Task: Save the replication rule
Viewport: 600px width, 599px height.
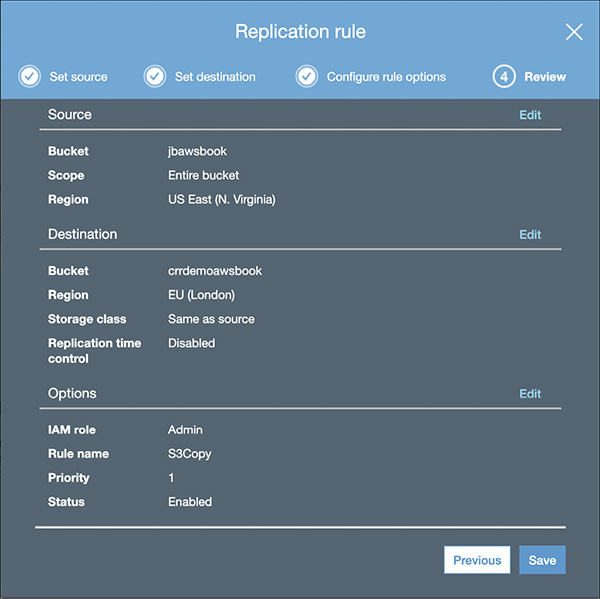Action: pos(542,560)
